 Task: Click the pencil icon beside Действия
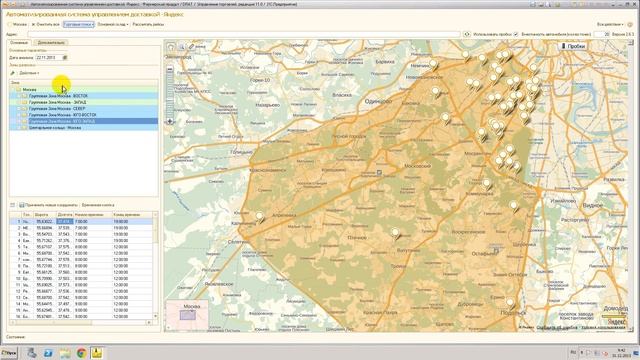pos(13,73)
